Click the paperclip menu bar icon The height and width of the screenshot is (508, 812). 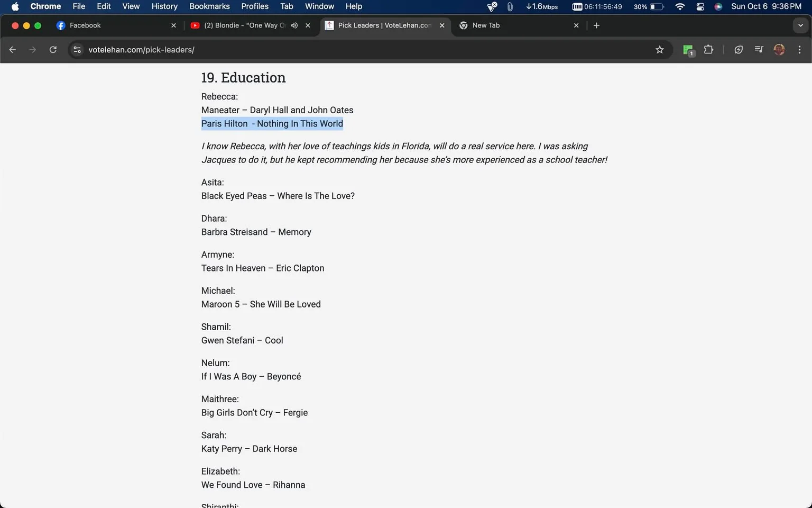510,6
